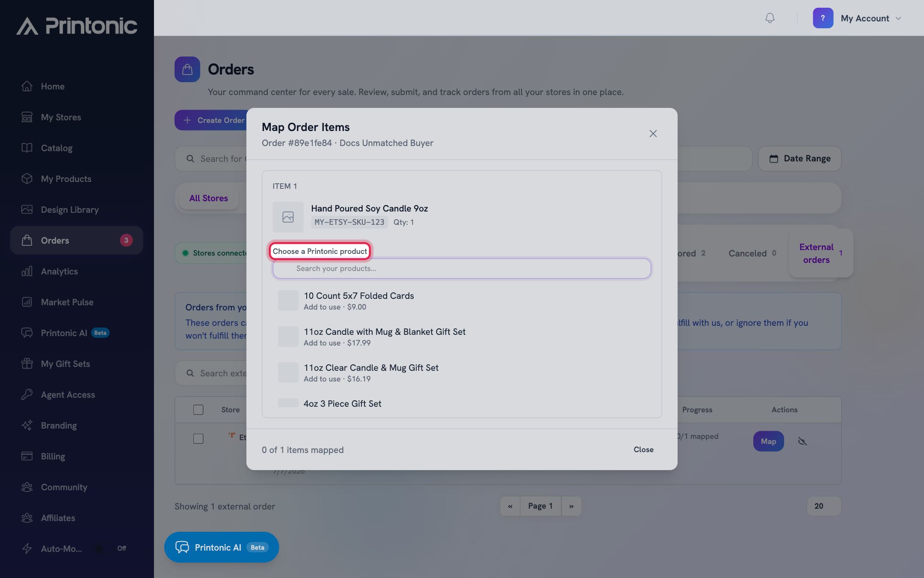Click the 0 of 1 items mapped text
The image size is (924, 578).
[303, 450]
